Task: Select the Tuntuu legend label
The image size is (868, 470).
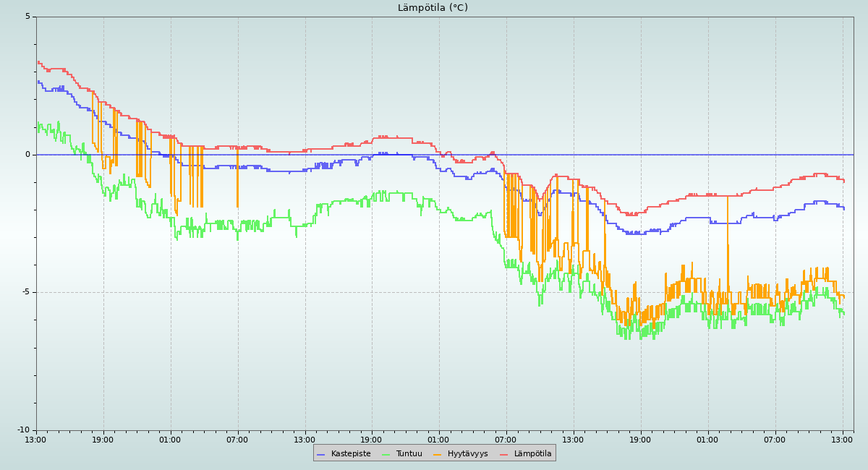Action: click(x=409, y=454)
